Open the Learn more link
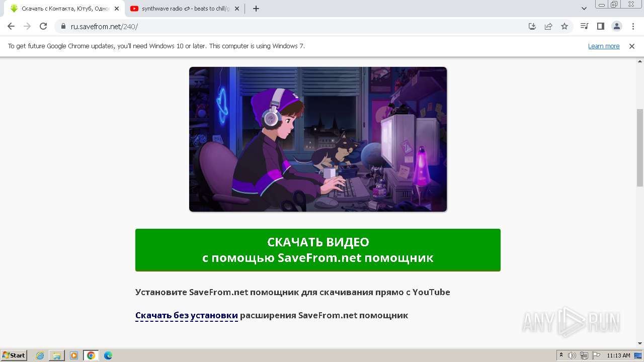The width and height of the screenshot is (644, 362). (604, 46)
